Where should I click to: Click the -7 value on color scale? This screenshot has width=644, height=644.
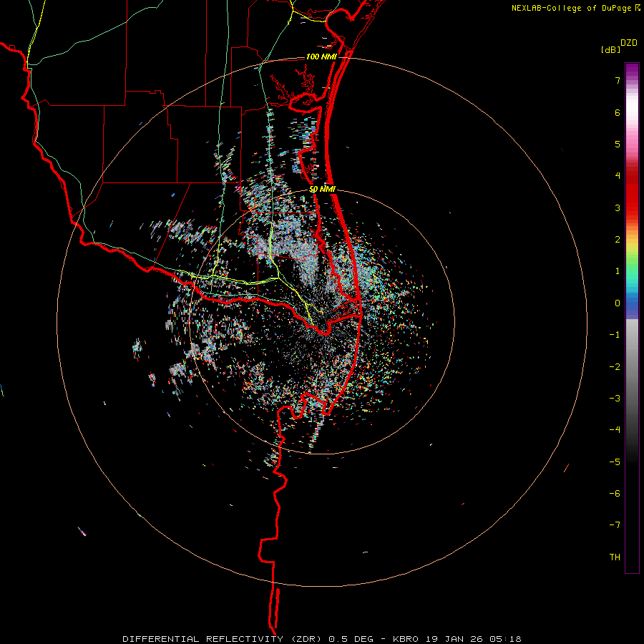[615, 525]
